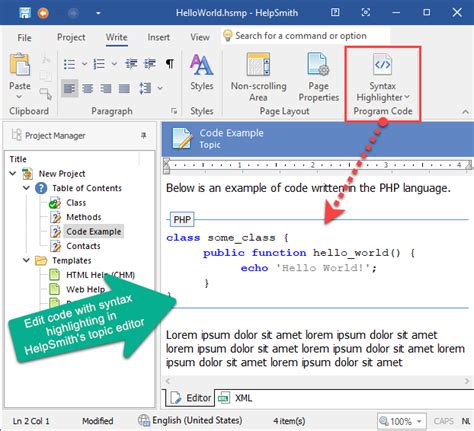Click the Code Example topic header icon
The width and height of the screenshot is (474, 431).
tap(182, 138)
